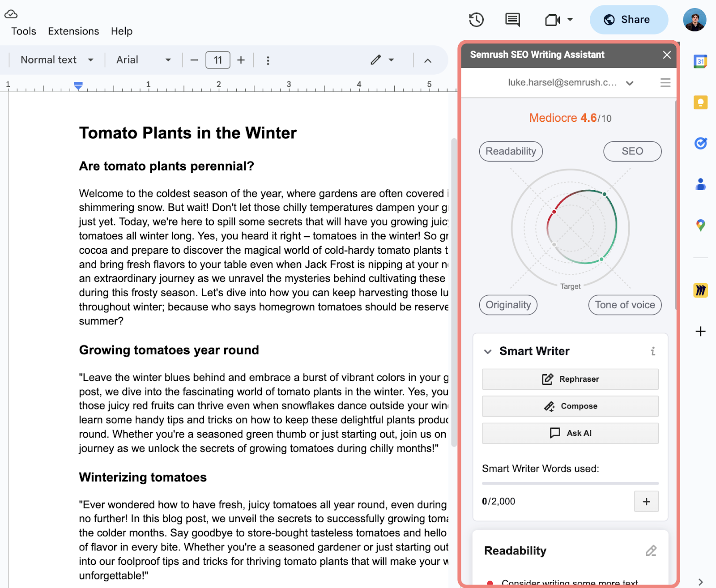The height and width of the screenshot is (588, 716).
Task: Open the Normal text style dropdown
Action: click(x=57, y=60)
